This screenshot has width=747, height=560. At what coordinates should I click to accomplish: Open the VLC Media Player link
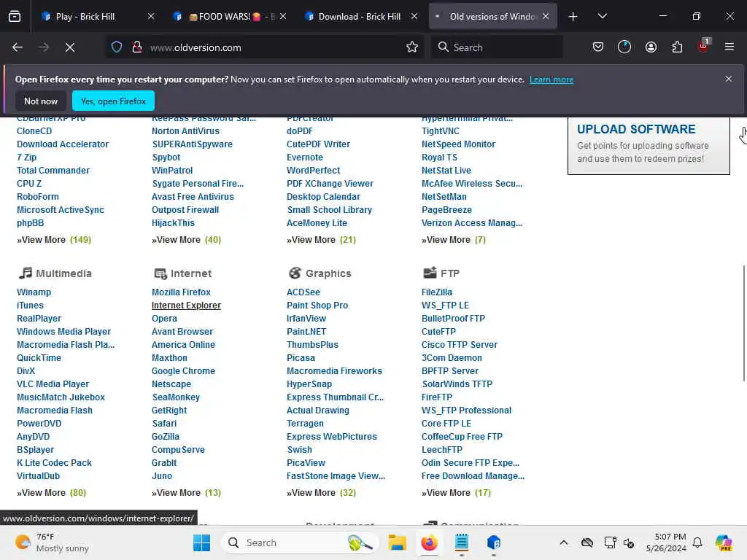pyautogui.click(x=53, y=384)
